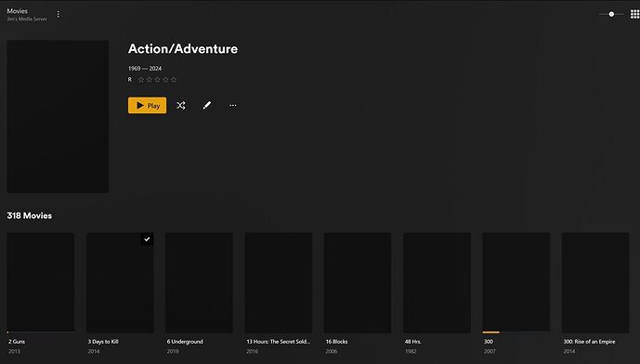Image resolution: width=640 pixels, height=364 pixels.
Task: Open the 48 Hrs. poster
Action: [x=437, y=283]
